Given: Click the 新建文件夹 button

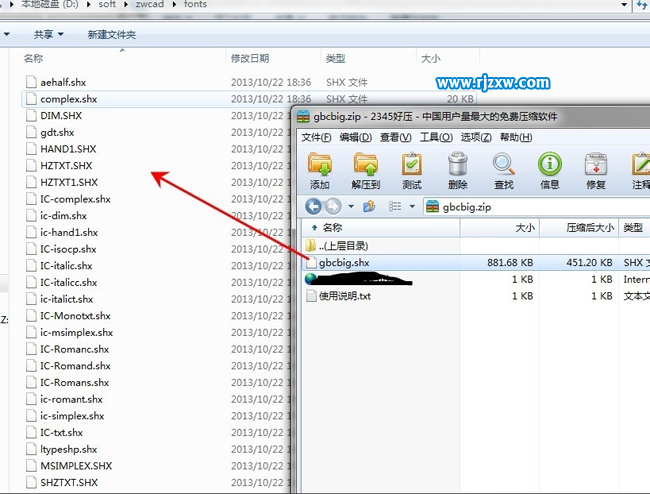Looking at the screenshot, I should click(x=111, y=35).
